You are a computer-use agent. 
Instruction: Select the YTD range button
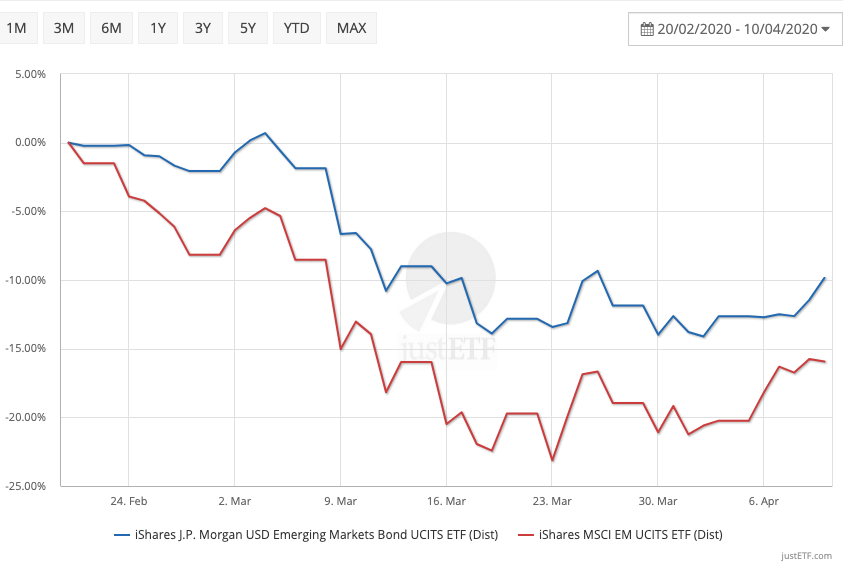click(x=297, y=28)
